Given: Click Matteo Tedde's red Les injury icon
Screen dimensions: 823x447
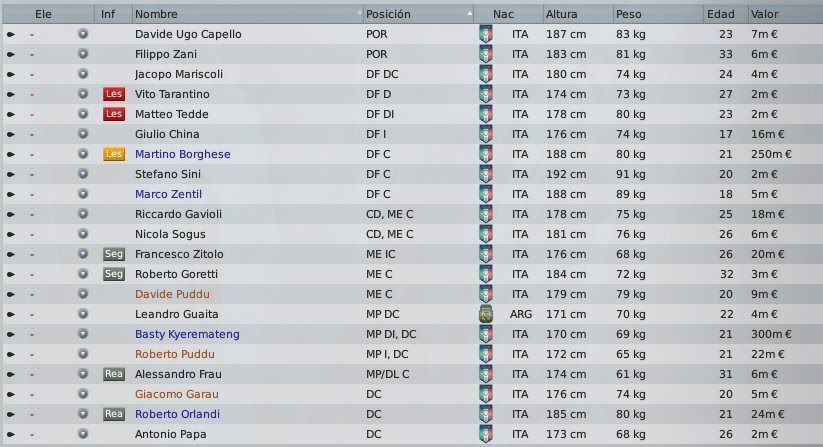Looking at the screenshot, I should [114, 114].
